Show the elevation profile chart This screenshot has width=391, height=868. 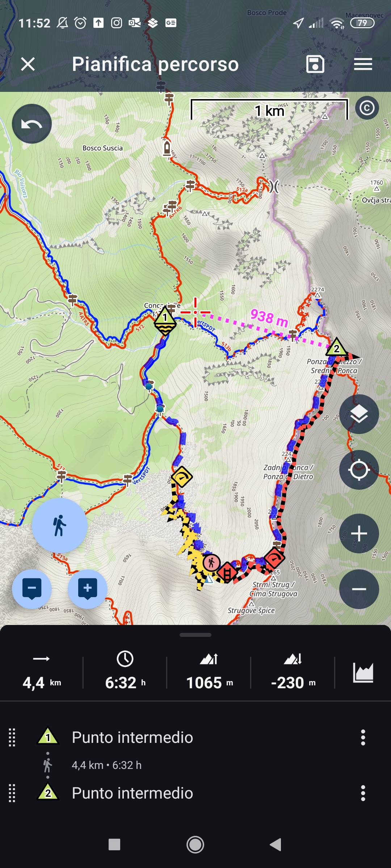tap(363, 673)
